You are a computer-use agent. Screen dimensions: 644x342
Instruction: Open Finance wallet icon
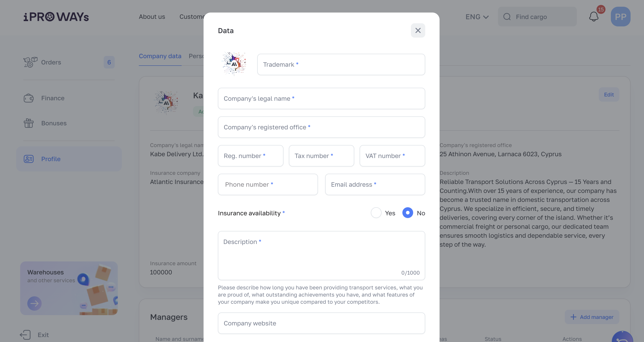tap(29, 98)
